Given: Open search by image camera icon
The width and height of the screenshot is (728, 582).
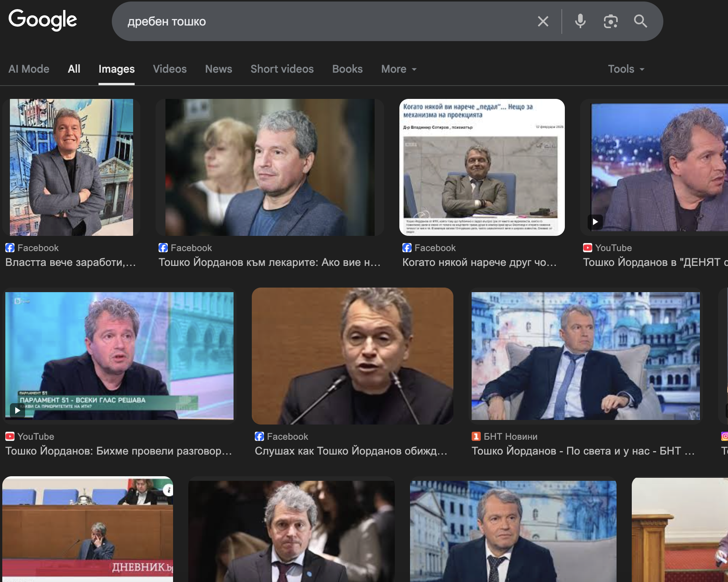Looking at the screenshot, I should pyautogui.click(x=610, y=21).
